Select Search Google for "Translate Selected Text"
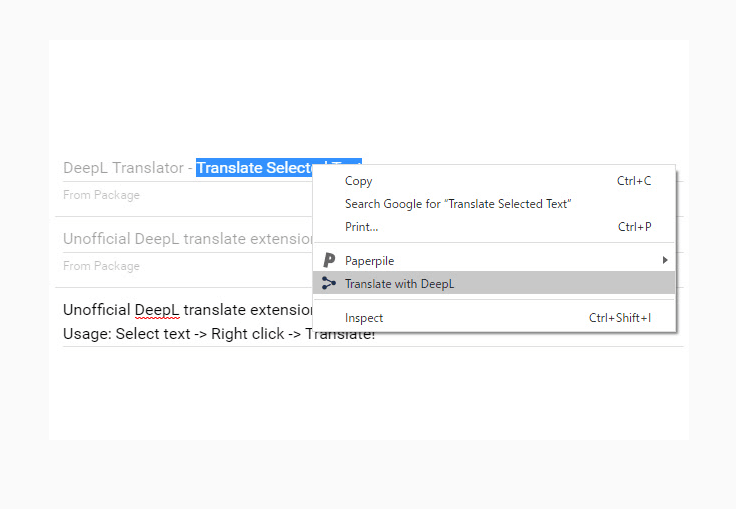The image size is (736, 509). (x=494, y=204)
